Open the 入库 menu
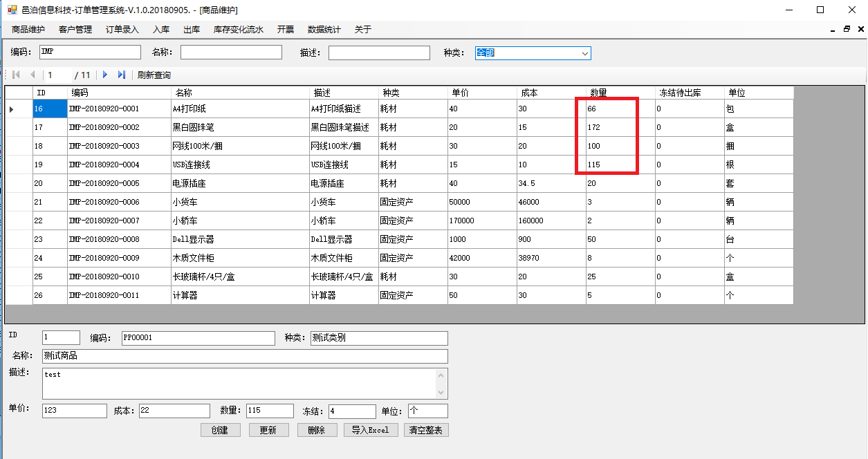 pyautogui.click(x=161, y=30)
